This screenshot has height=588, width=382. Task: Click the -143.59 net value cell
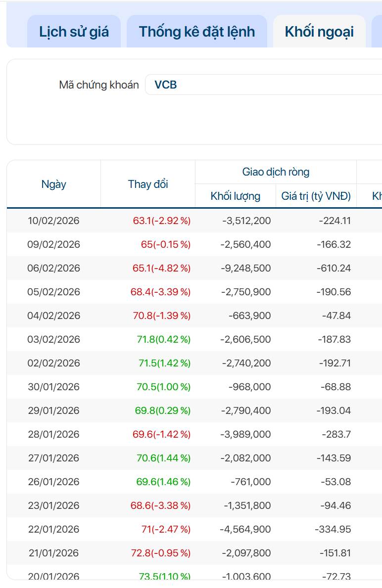pos(334,458)
